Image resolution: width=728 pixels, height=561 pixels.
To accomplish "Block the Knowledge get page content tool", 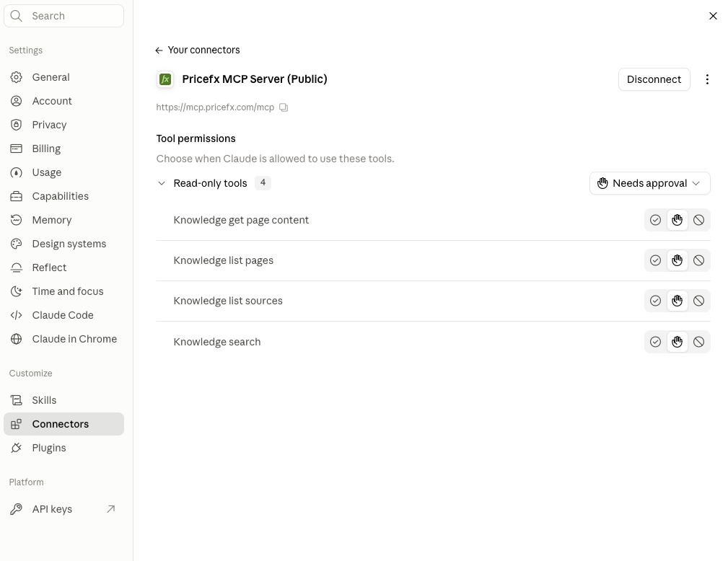I will tap(698, 220).
